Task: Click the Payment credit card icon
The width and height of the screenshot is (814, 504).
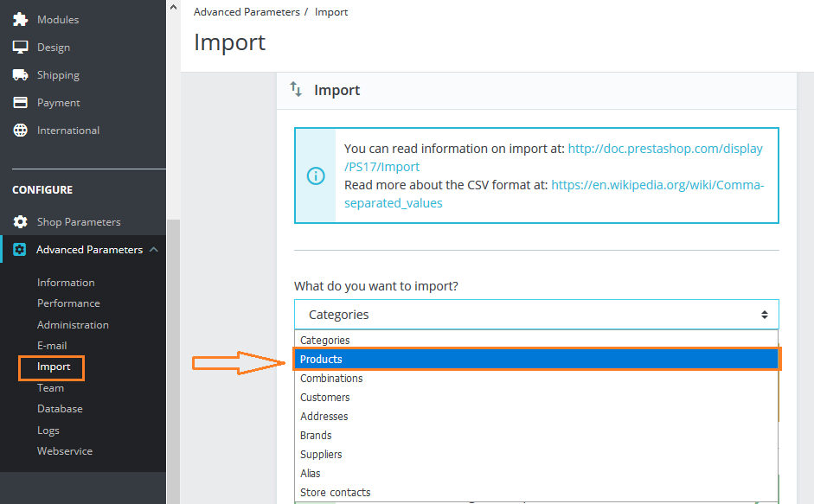Action: pyautogui.click(x=20, y=103)
